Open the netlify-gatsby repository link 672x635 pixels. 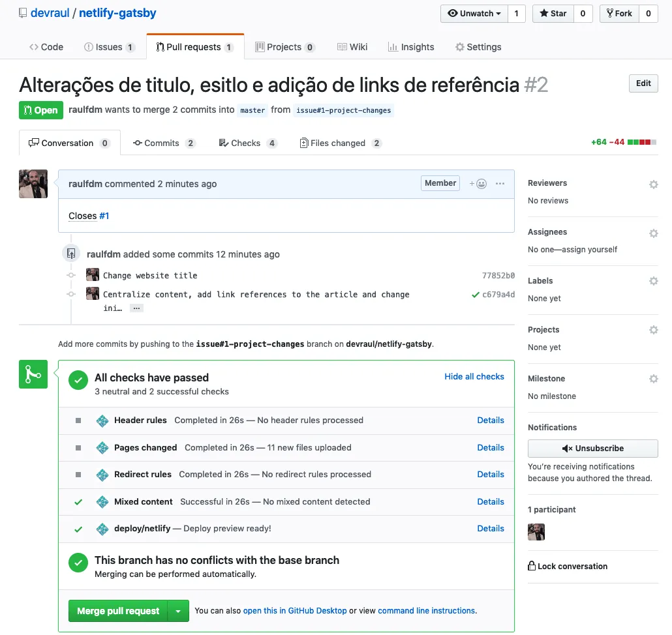[x=117, y=13]
